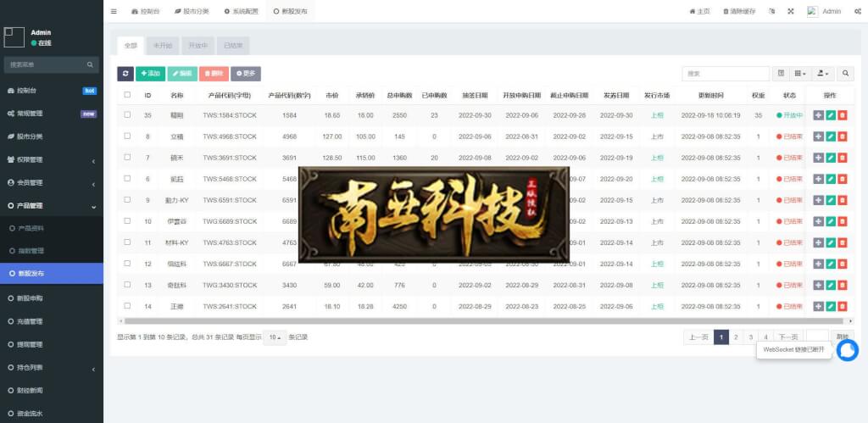Open the 股市分类 top tab
This screenshot has height=423, width=868.
[192, 11]
